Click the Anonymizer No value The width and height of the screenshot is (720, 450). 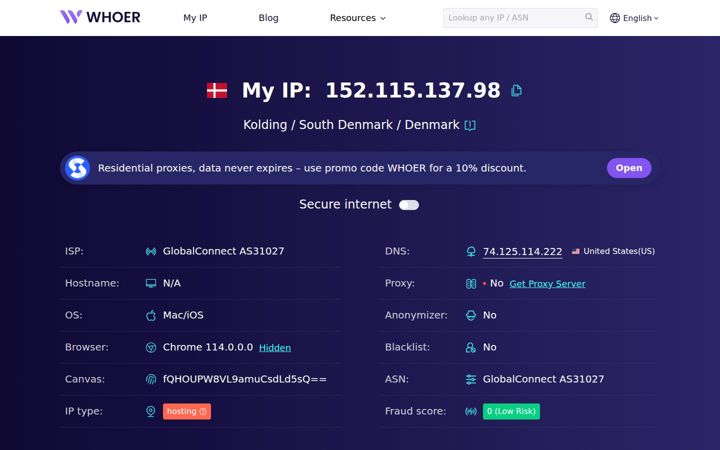(x=489, y=315)
